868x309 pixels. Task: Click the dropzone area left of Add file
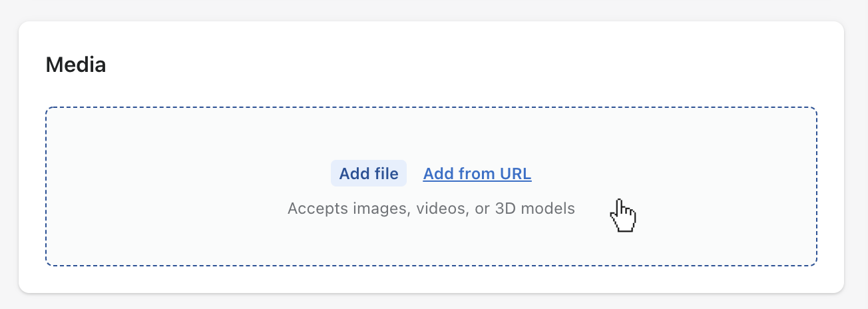coord(186,174)
